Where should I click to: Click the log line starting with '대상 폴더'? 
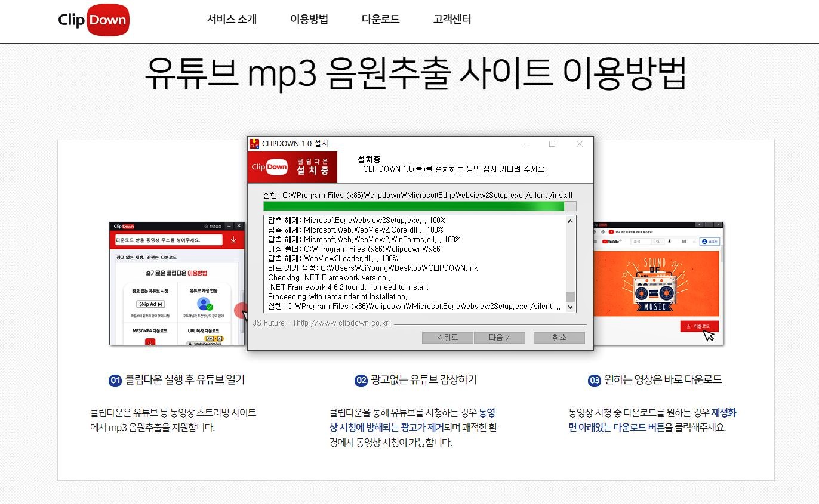pos(355,249)
